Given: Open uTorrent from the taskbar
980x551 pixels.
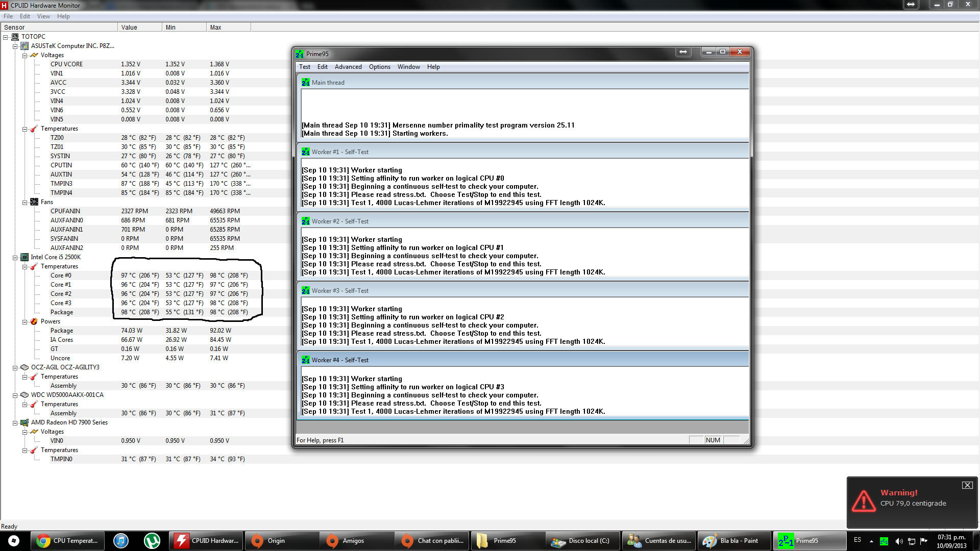Looking at the screenshot, I should coord(152,540).
